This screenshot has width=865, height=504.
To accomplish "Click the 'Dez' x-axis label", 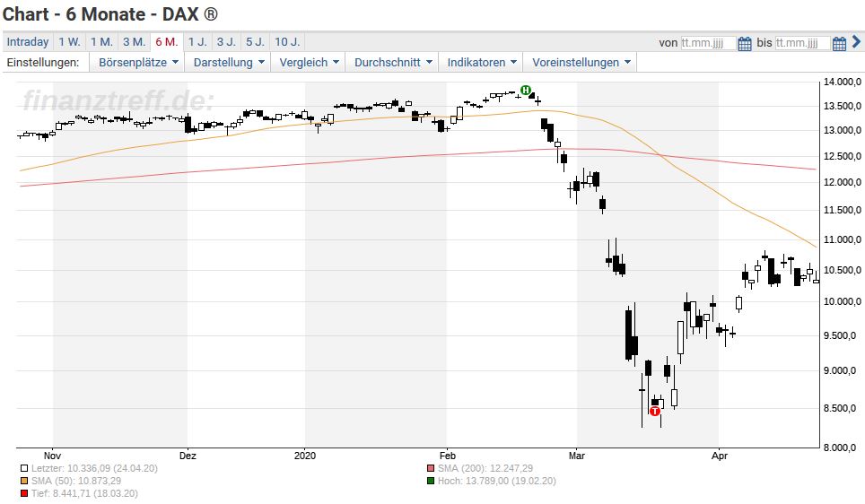I will pyautogui.click(x=188, y=456).
